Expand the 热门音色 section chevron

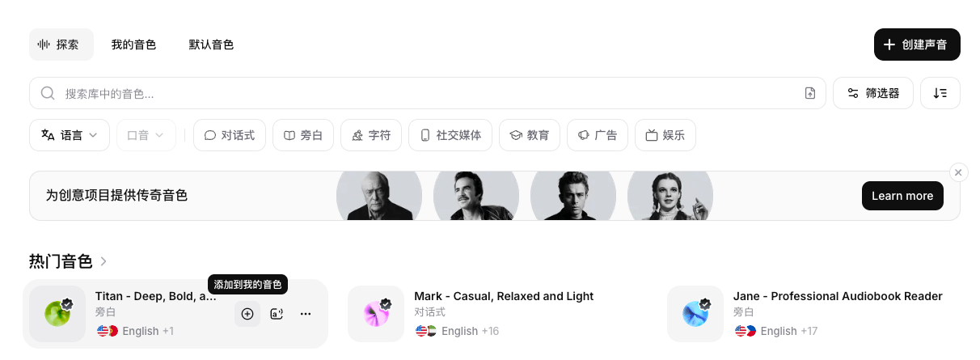pyautogui.click(x=103, y=261)
